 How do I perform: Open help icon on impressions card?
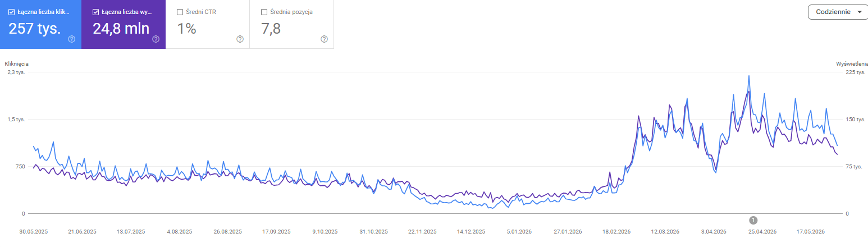pyautogui.click(x=156, y=39)
